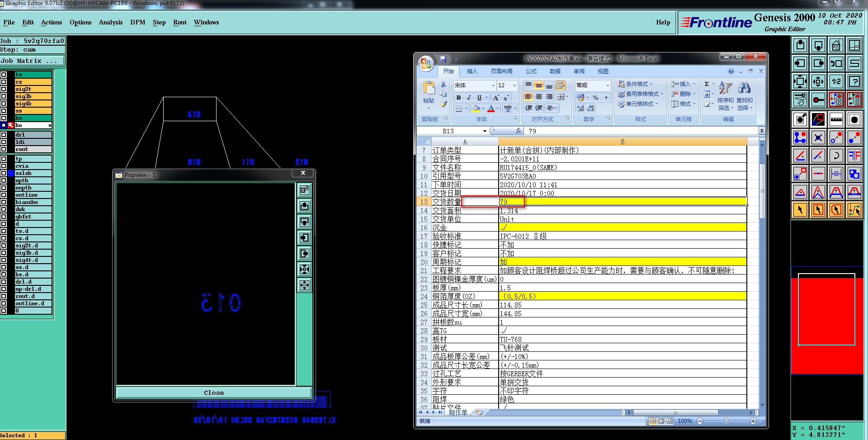Viewport: 868px width, 440px height.
Task: Click the 1:2 zoom scale icon
Action: point(836,81)
